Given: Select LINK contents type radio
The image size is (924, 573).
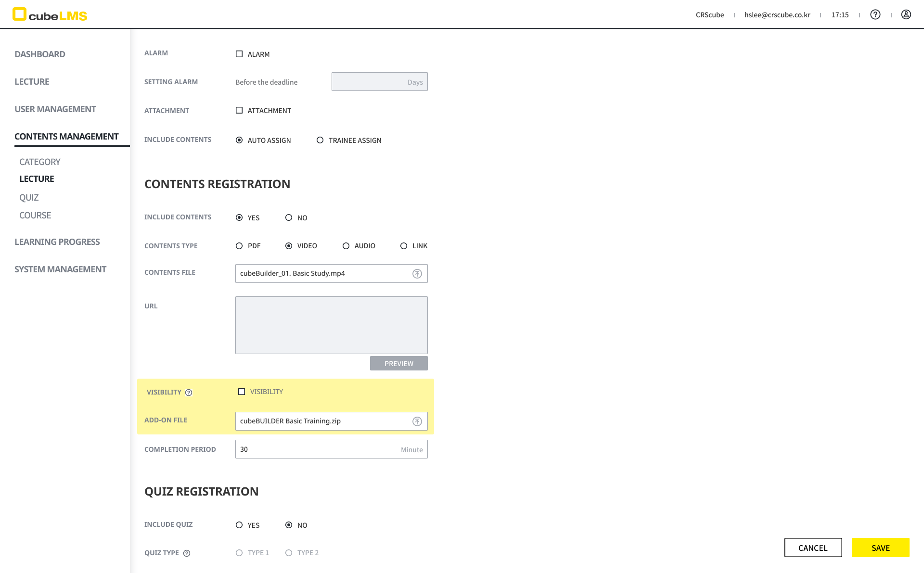Looking at the screenshot, I should point(404,246).
